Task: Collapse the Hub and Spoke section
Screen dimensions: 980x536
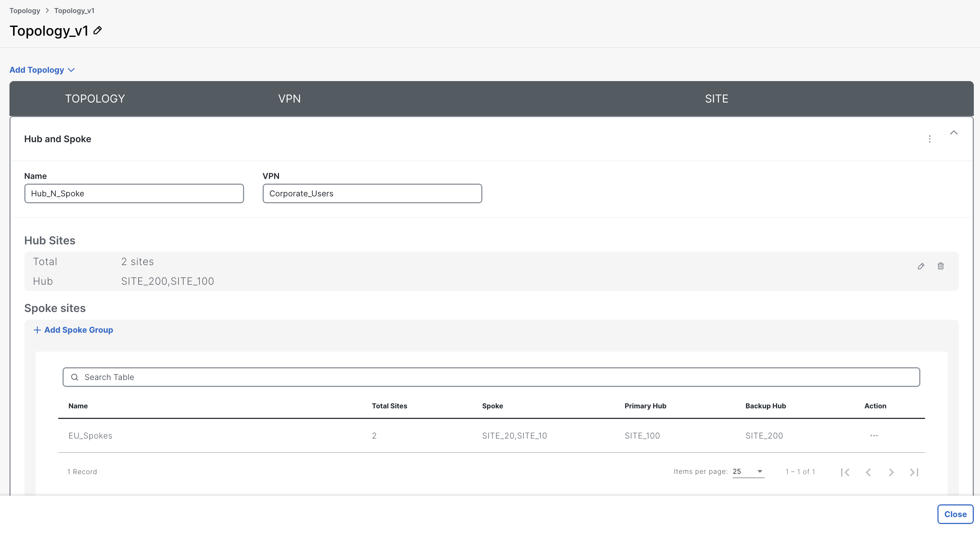Action: (953, 133)
